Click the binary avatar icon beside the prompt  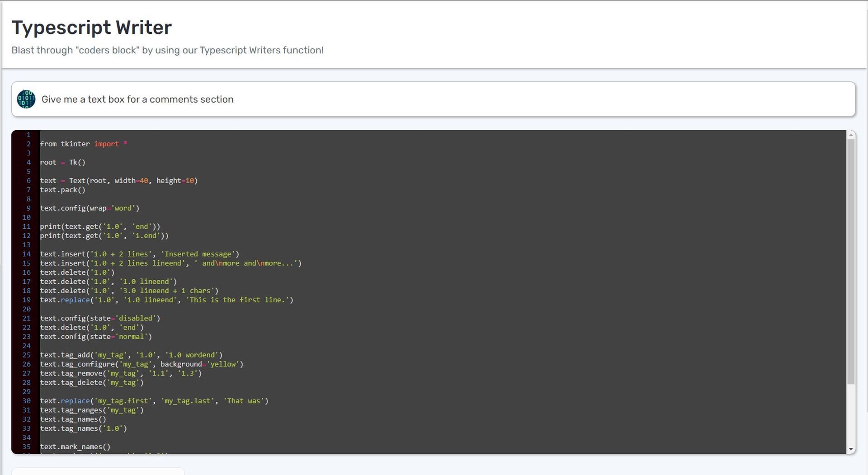(26, 99)
